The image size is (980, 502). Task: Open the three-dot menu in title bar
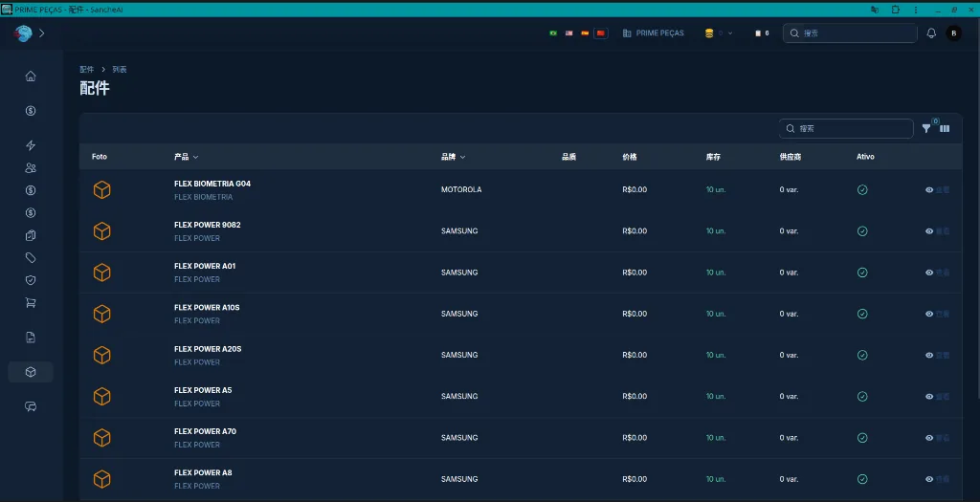pyautogui.click(x=916, y=10)
